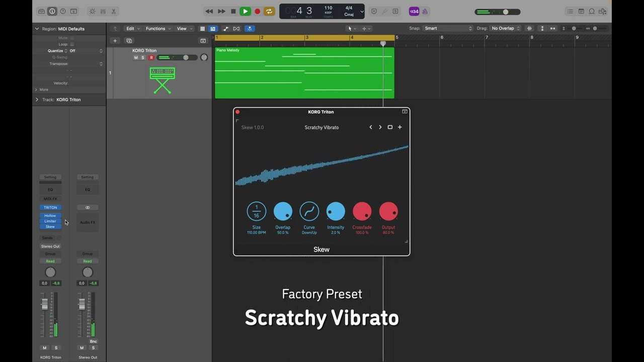644x362 pixels.
Task: Enable the region Loop checkbox
Action: (x=72, y=44)
